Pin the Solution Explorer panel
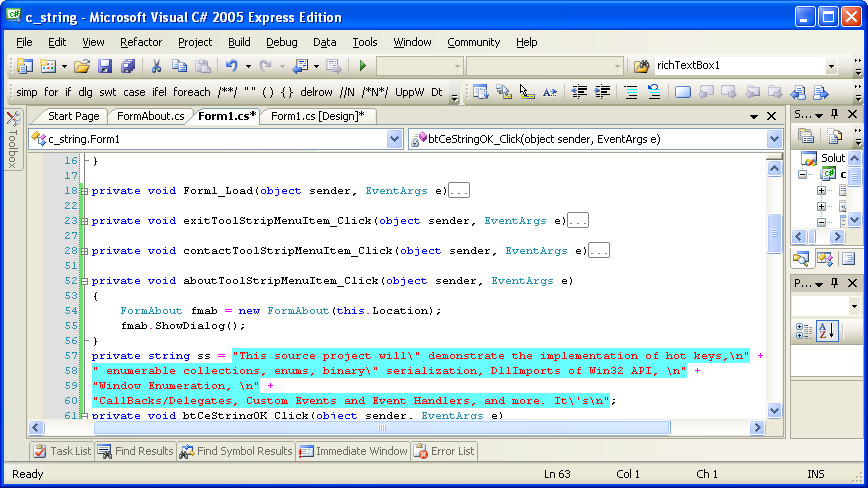Viewport: 868px width, 488px height. click(x=835, y=114)
